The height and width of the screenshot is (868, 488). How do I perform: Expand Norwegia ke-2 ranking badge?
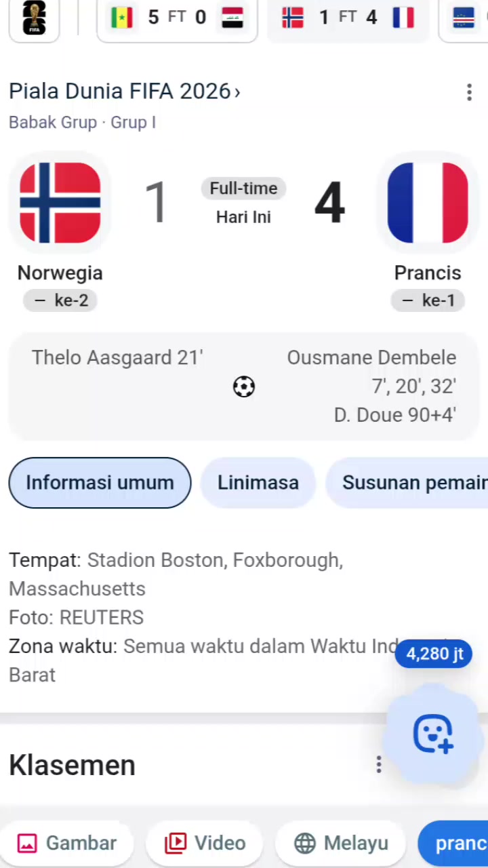(x=60, y=300)
